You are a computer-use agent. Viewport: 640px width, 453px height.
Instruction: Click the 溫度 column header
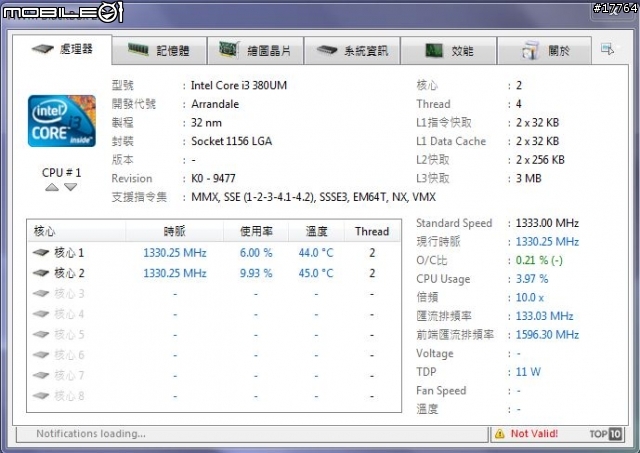[x=316, y=231]
